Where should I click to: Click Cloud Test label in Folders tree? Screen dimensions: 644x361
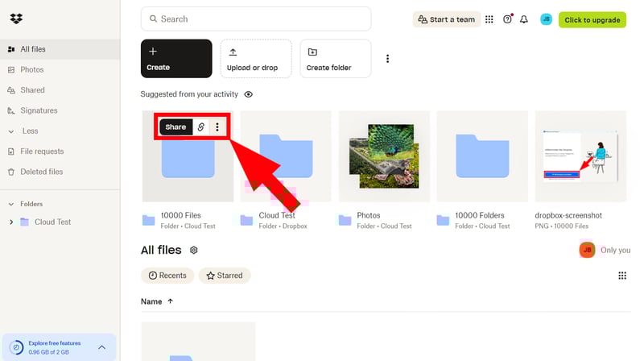[x=52, y=222]
